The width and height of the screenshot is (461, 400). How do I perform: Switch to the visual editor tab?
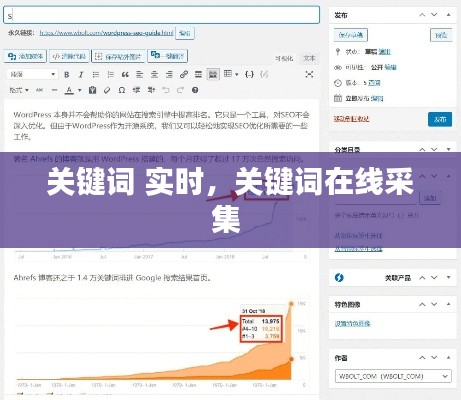(x=284, y=58)
